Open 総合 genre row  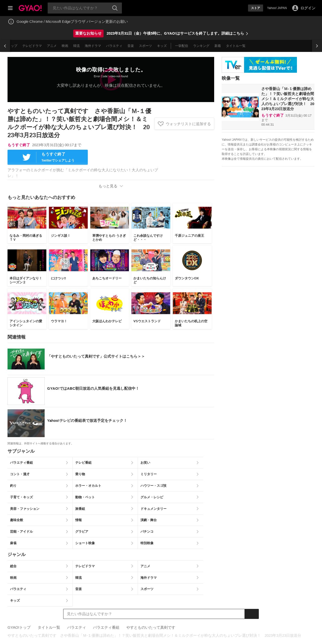pyautogui.click(x=40, y=566)
